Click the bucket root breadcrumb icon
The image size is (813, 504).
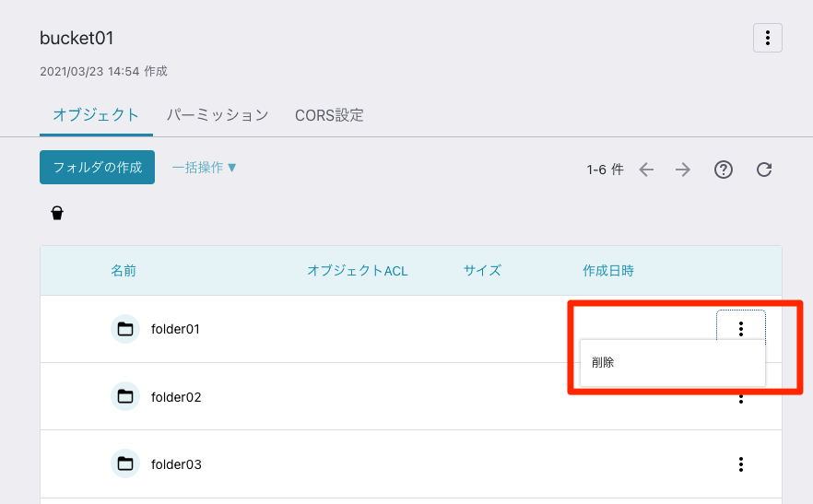pyautogui.click(x=57, y=213)
